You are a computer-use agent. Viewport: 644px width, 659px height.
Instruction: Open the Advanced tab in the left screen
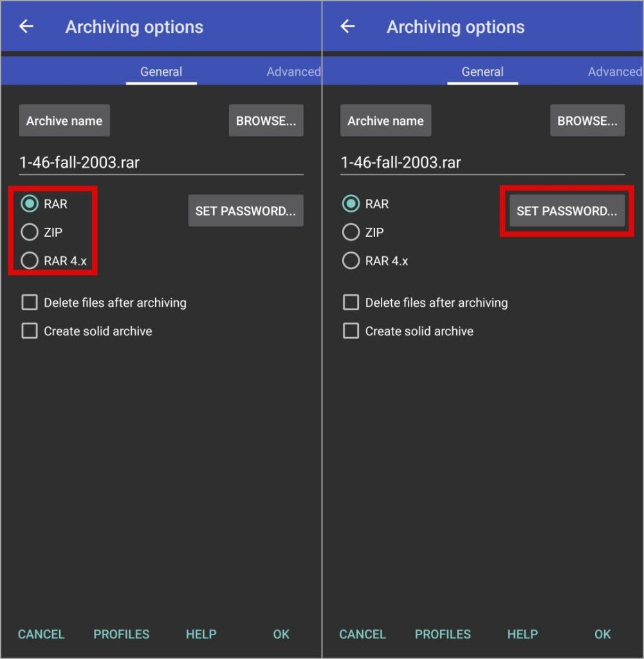pos(293,72)
